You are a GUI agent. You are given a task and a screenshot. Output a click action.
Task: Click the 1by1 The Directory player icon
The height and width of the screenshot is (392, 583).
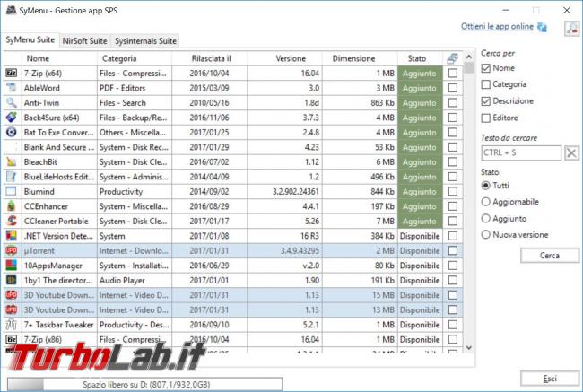click(12, 280)
